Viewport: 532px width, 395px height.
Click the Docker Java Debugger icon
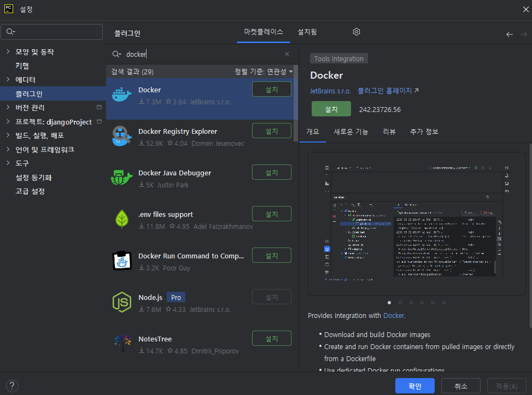click(x=122, y=178)
